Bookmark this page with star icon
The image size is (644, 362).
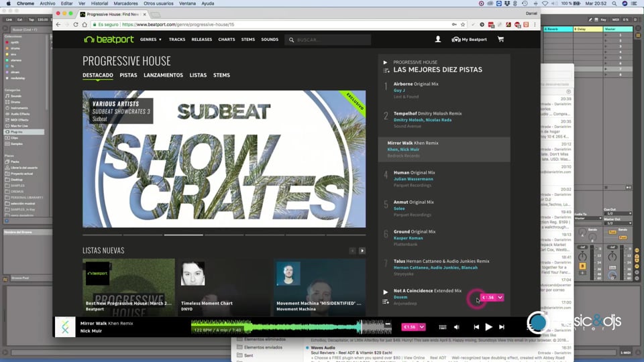point(463,25)
